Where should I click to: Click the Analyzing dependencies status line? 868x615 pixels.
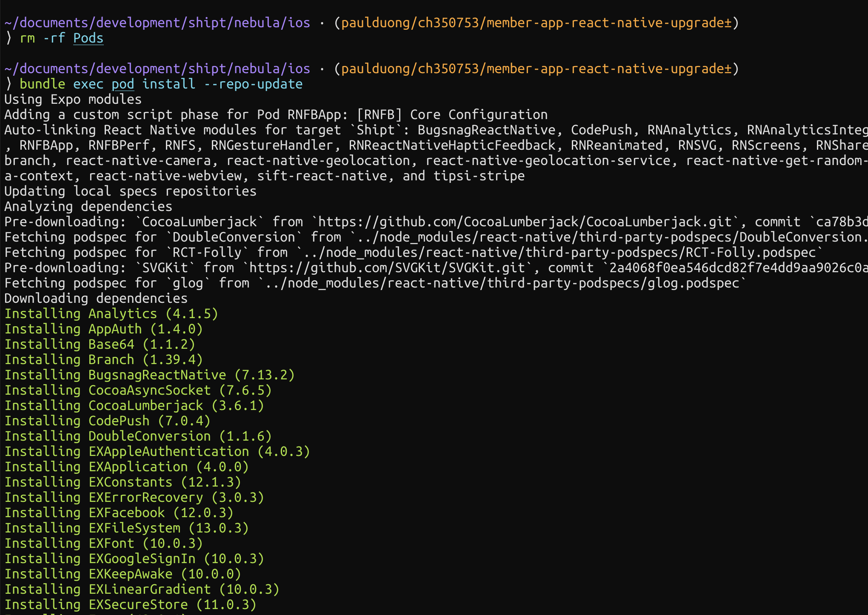point(87,206)
